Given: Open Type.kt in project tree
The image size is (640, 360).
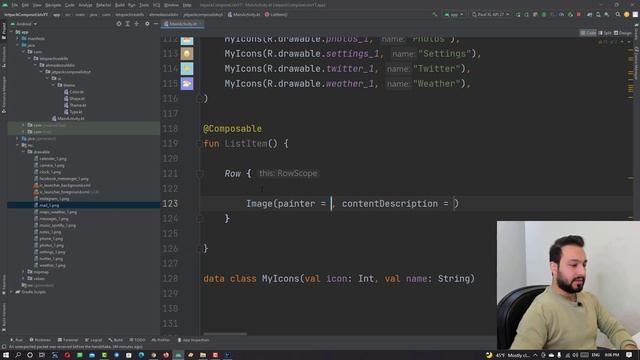Looking at the screenshot, I should click(73, 112).
